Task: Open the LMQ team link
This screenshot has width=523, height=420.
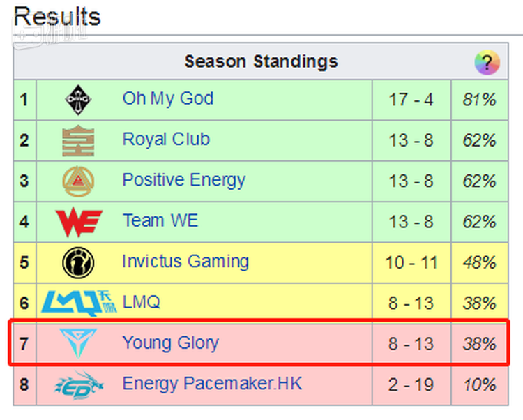Action: pos(141,303)
